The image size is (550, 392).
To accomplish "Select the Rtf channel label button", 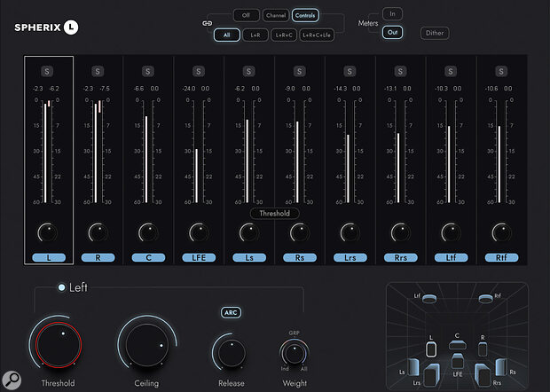I will click(501, 258).
